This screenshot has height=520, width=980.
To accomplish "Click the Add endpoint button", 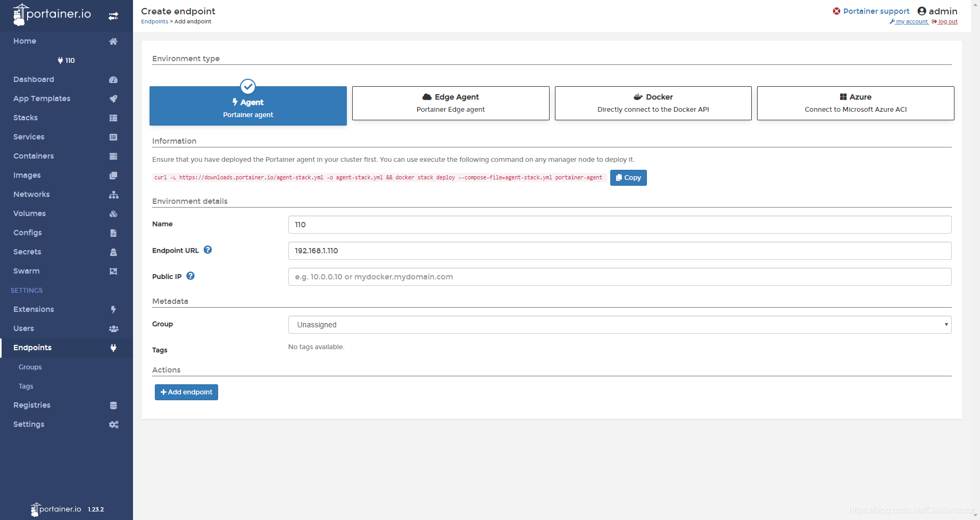I will click(186, 392).
